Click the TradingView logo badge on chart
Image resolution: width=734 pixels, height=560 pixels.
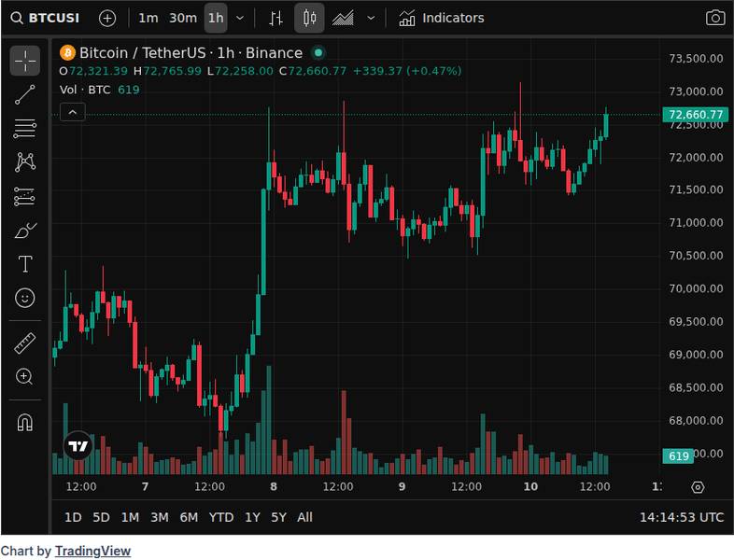(x=78, y=445)
